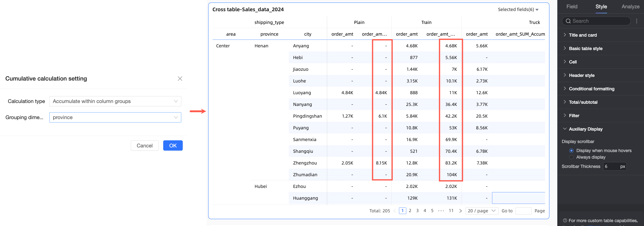Click the help icon beside custom table note

click(x=565, y=220)
